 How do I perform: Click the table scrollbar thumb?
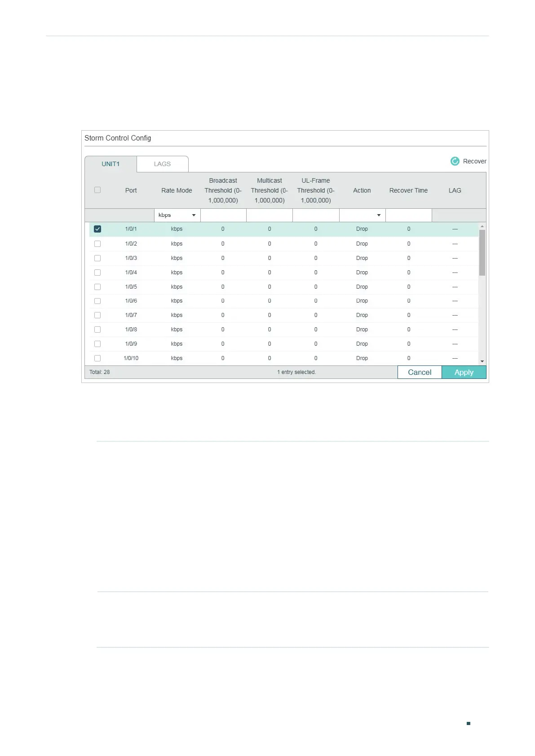coord(482,253)
